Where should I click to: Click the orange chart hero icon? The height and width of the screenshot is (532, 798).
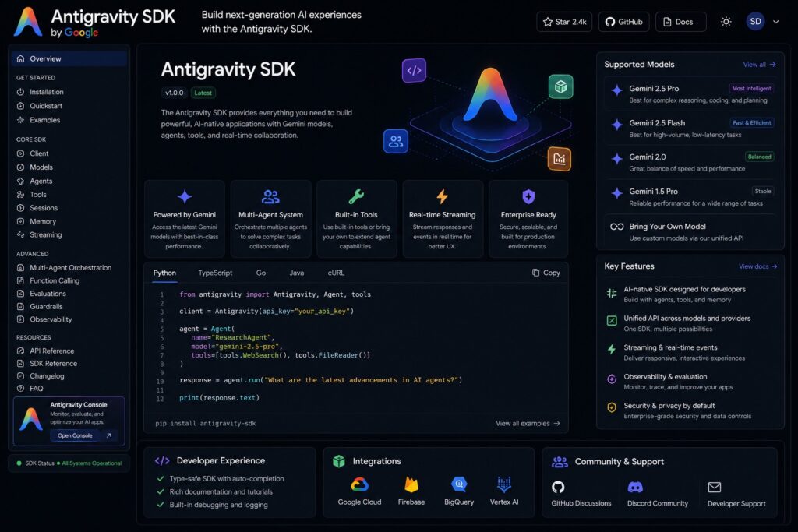click(x=559, y=159)
